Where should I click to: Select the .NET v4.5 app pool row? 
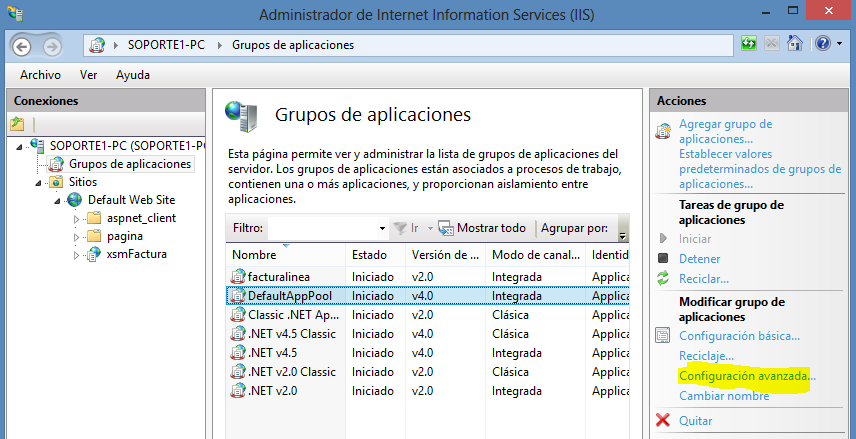tap(427, 353)
